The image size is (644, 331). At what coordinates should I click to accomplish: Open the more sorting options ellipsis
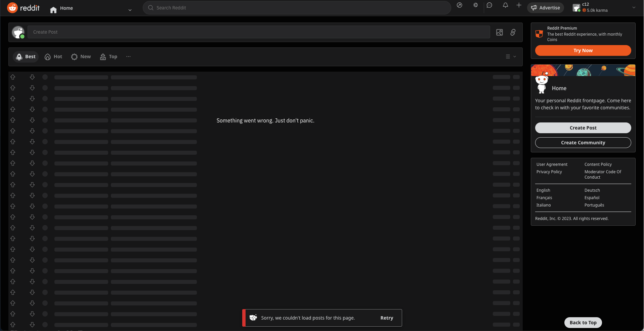[128, 57]
